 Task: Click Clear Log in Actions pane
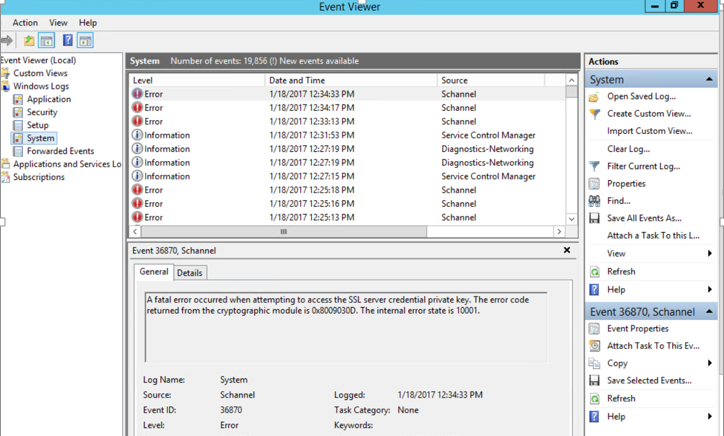[x=628, y=149]
